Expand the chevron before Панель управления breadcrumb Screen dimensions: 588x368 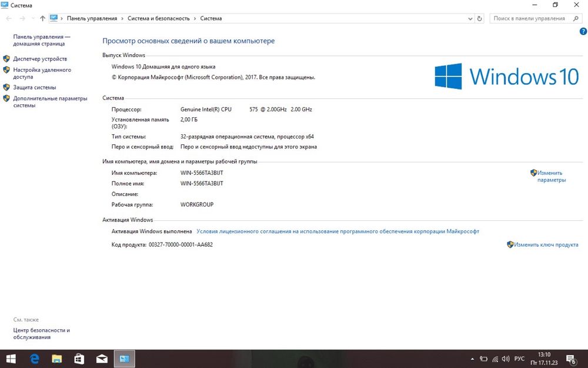point(62,18)
